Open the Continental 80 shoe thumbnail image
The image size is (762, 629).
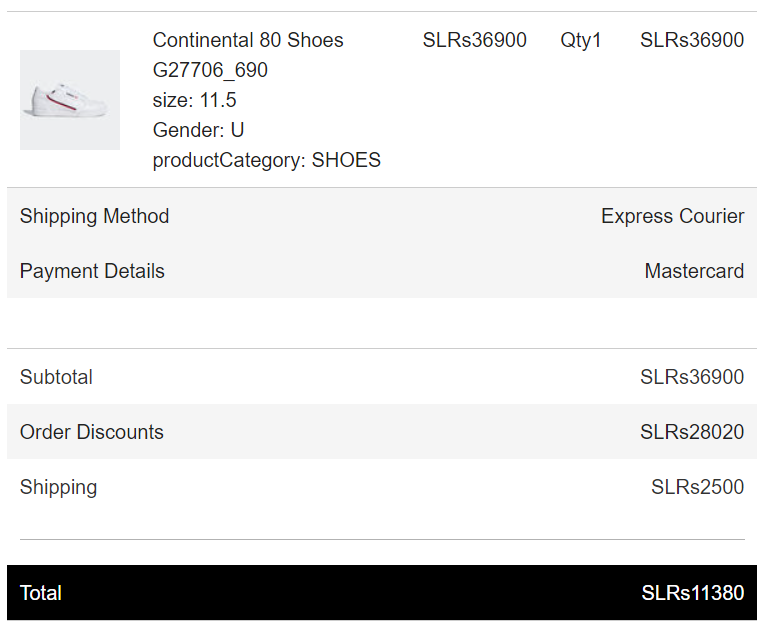tap(70, 100)
